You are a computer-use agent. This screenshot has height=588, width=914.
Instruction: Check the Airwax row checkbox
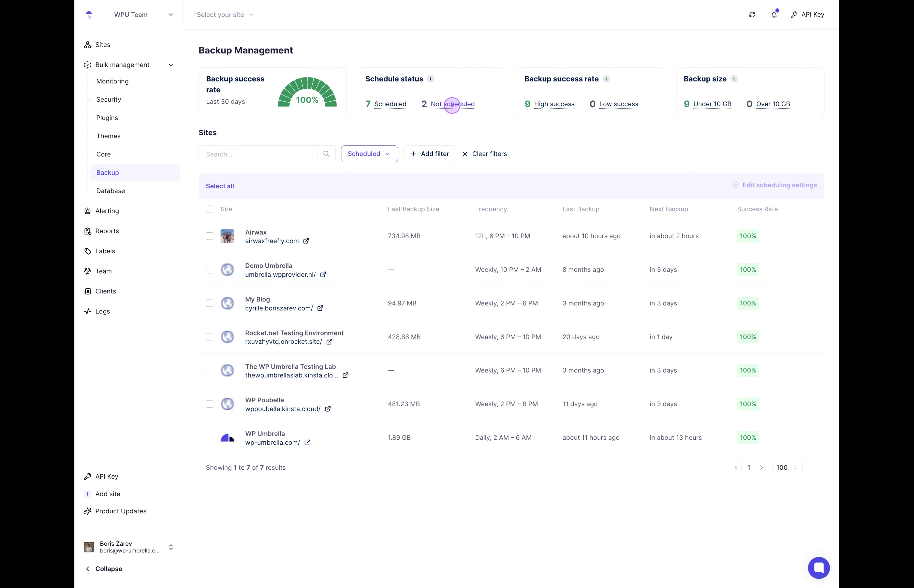pos(210,236)
